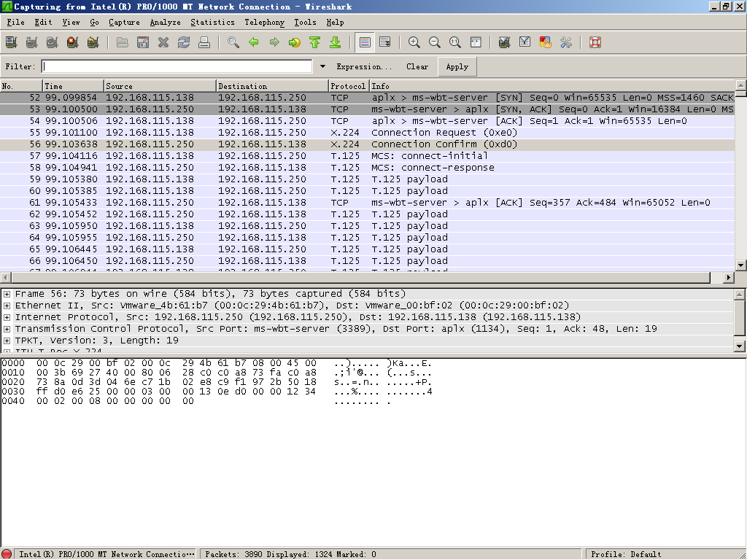Open the Edit menu
The width and height of the screenshot is (747, 560).
tap(43, 23)
